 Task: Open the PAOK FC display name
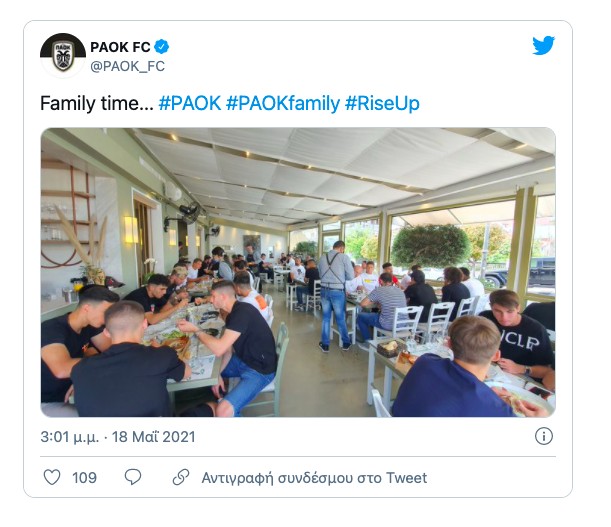tap(120, 46)
